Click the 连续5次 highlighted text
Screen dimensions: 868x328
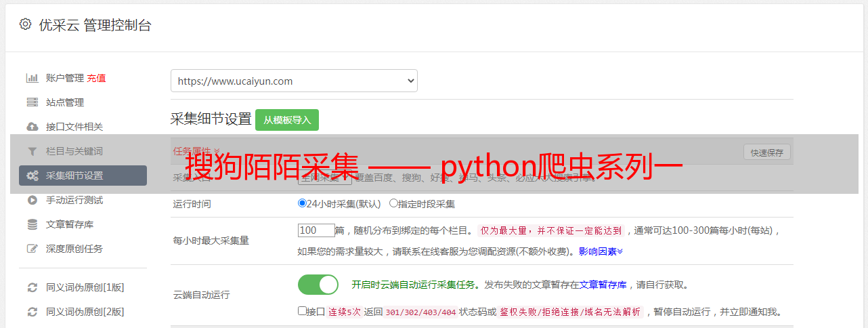point(344,312)
